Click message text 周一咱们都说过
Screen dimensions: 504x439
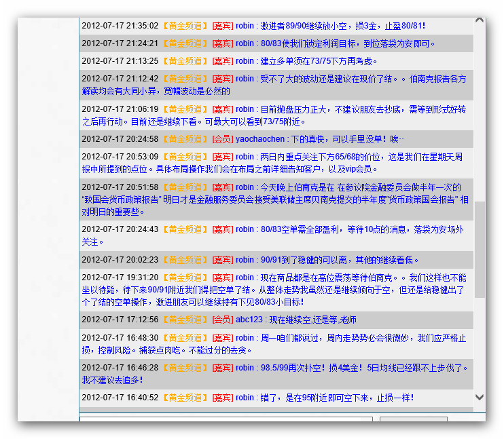289,338
